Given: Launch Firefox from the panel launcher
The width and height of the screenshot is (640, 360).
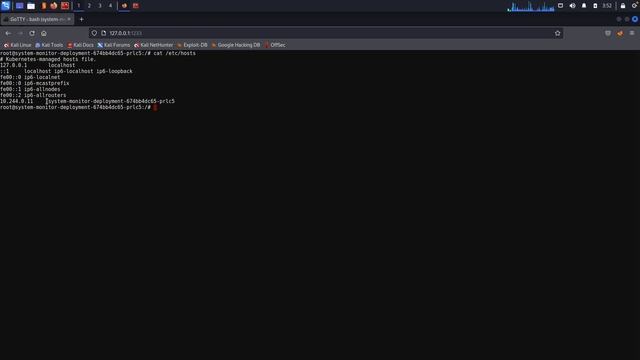Looking at the screenshot, I should click(x=54, y=6).
